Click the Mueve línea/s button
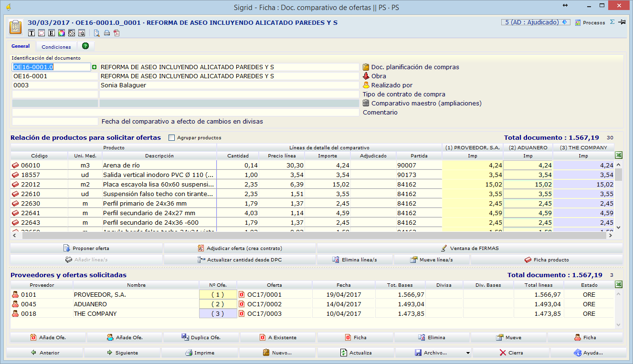The image size is (633, 364). pyautogui.click(x=432, y=260)
